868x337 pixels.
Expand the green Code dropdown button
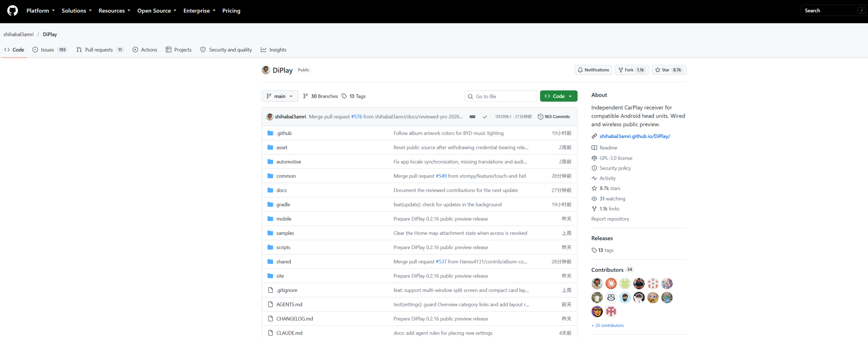pos(559,96)
